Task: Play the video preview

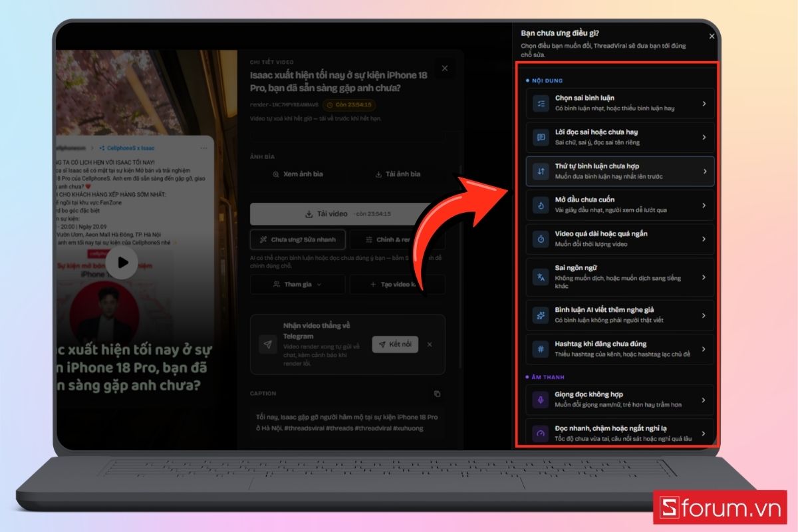Action: click(x=122, y=263)
